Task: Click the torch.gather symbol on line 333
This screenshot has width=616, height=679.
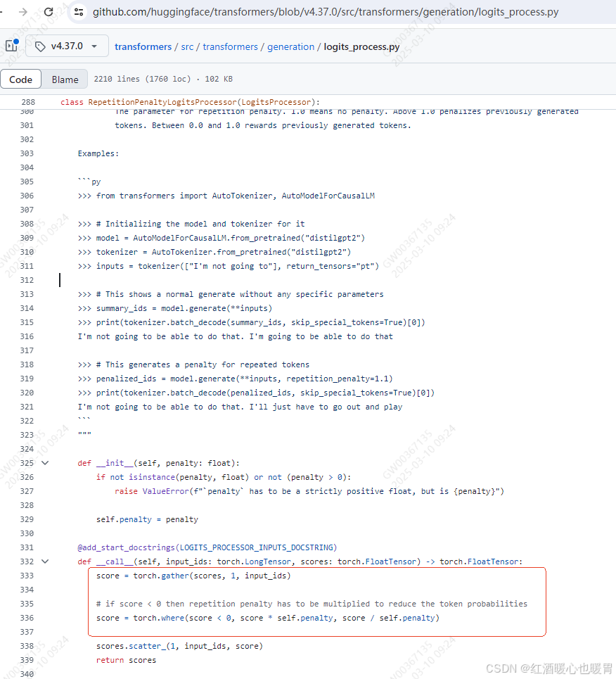Action: click(161, 576)
